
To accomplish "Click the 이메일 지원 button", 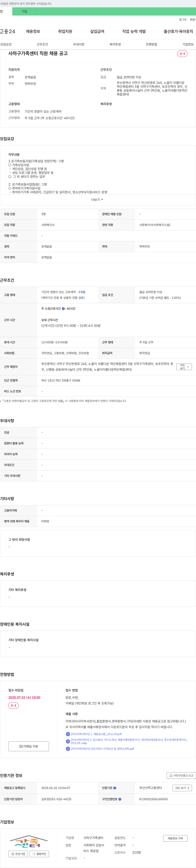I will pyautogui.click(x=29, y=746).
